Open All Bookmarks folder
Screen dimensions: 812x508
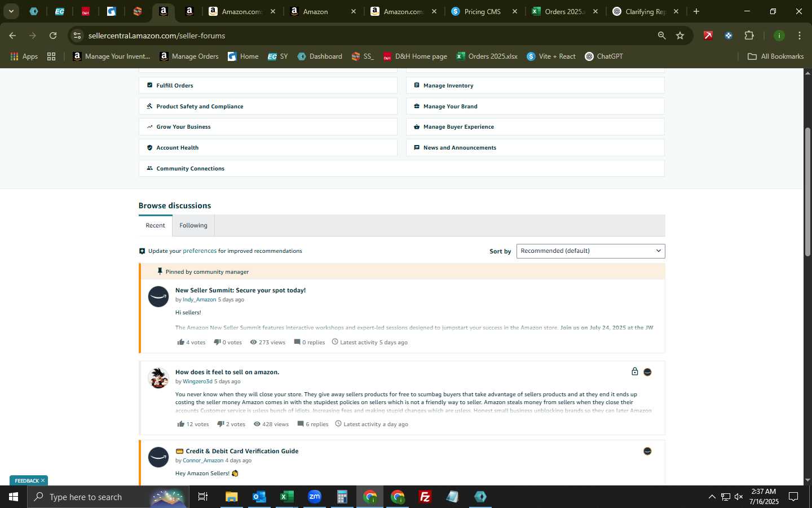775,56
